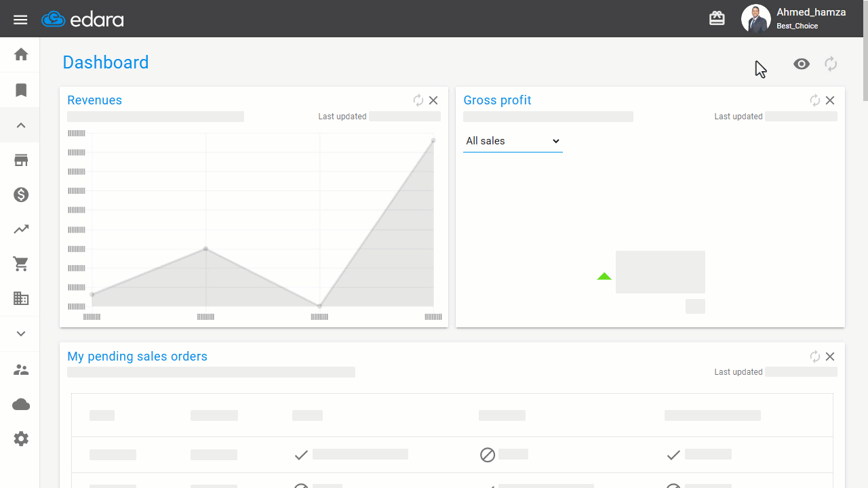Open the bookmark icon in sidebar

(21, 90)
